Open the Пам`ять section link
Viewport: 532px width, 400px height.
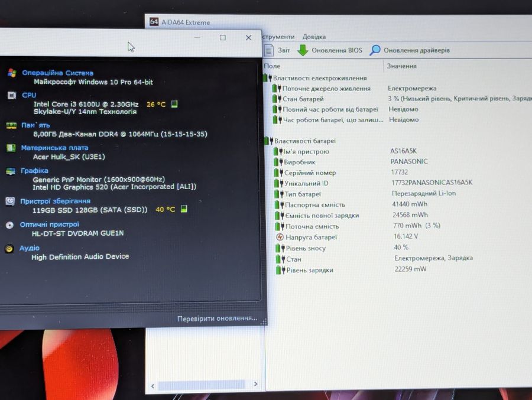(35, 125)
